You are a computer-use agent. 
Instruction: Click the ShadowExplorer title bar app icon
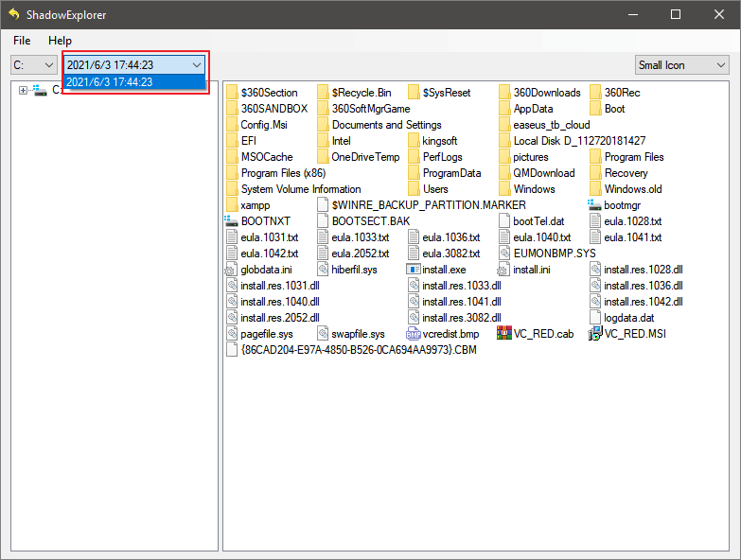(x=14, y=14)
